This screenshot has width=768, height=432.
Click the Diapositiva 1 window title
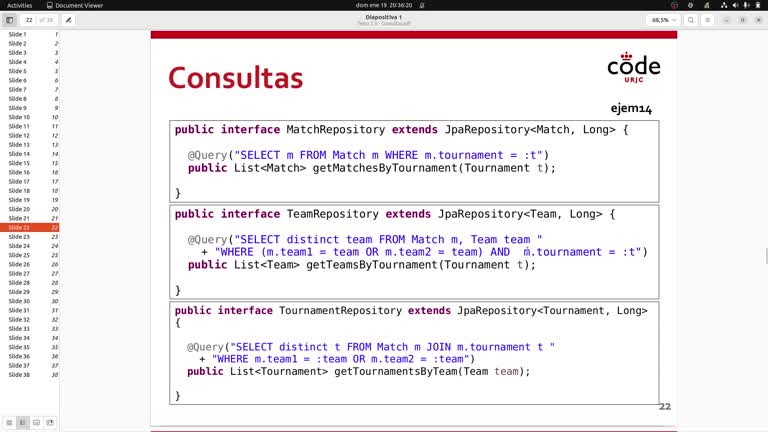pyautogui.click(x=384, y=17)
